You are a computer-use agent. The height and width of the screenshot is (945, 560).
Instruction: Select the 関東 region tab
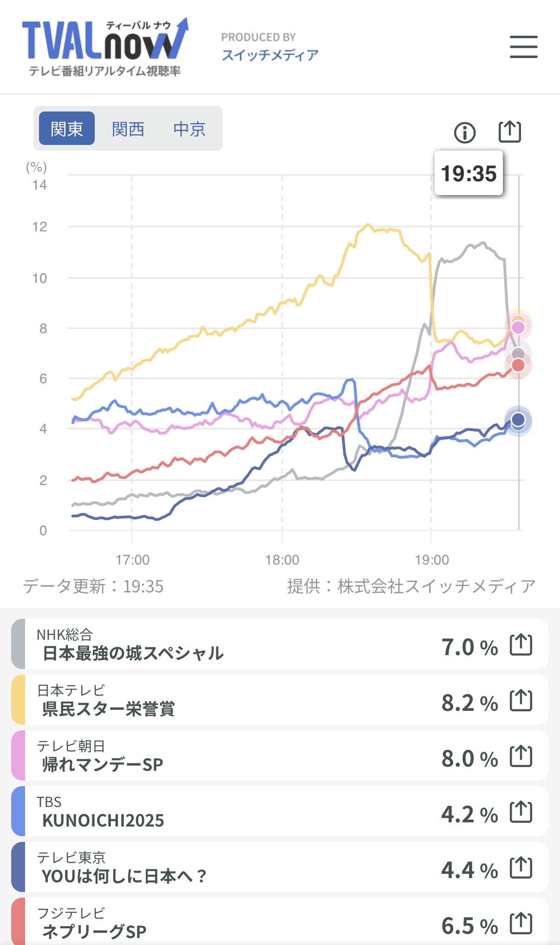tap(67, 129)
